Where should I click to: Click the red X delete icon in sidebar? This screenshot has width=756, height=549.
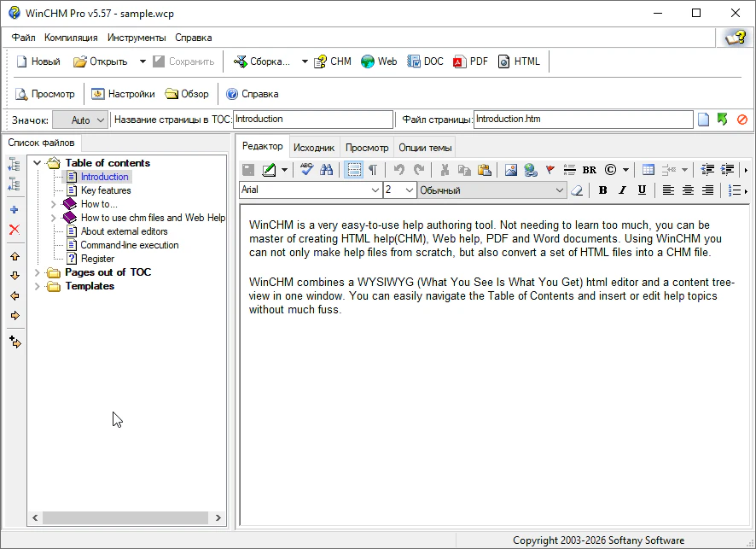pos(15,230)
